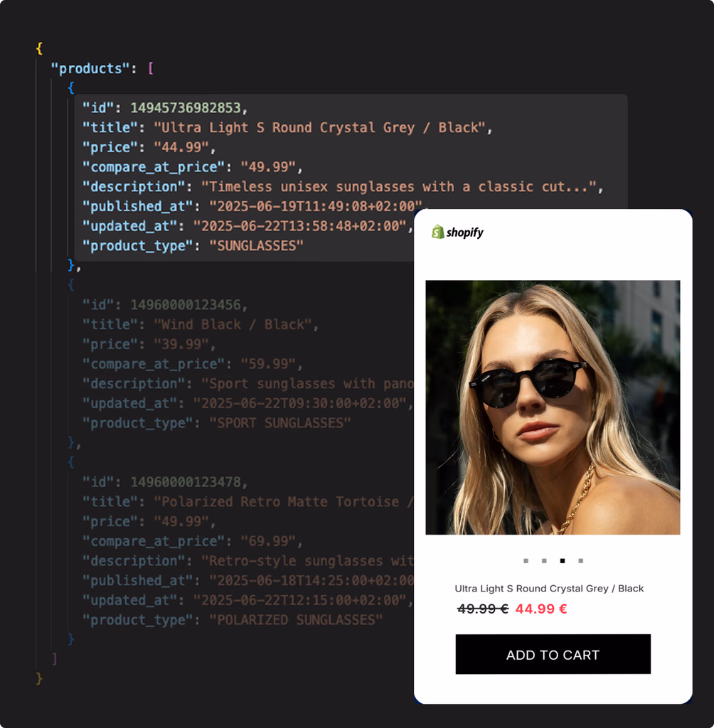Select the second image carousel dot
Screen dimensions: 714x728
(544, 561)
